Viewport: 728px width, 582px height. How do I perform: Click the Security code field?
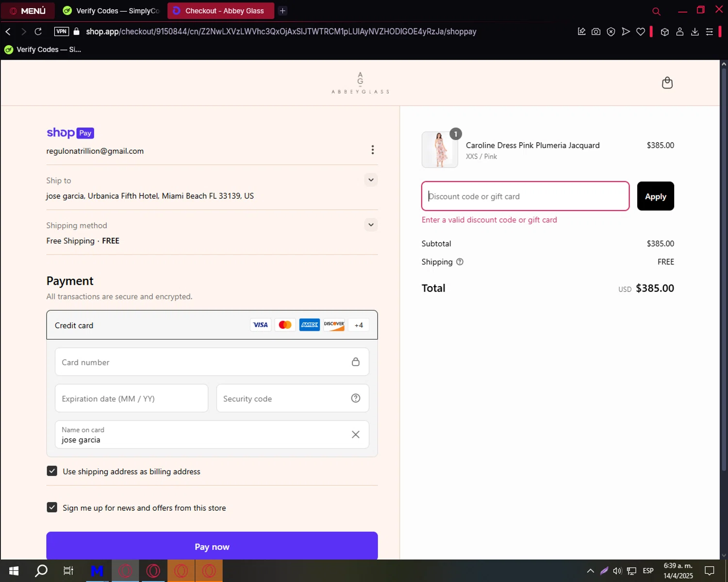(293, 398)
